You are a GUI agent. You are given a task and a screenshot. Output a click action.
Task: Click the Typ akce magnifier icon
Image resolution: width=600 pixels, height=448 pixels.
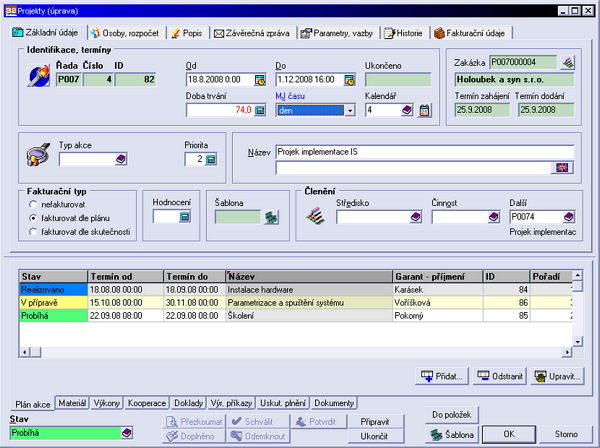pos(38,155)
